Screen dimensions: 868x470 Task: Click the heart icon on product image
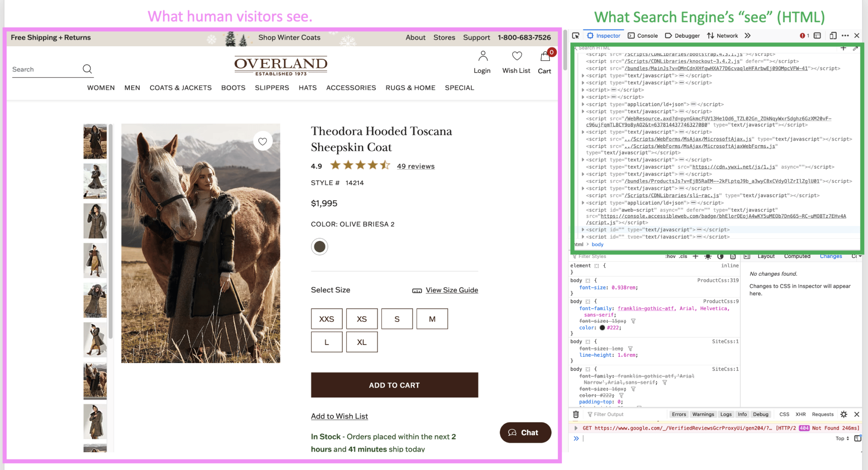click(x=263, y=141)
